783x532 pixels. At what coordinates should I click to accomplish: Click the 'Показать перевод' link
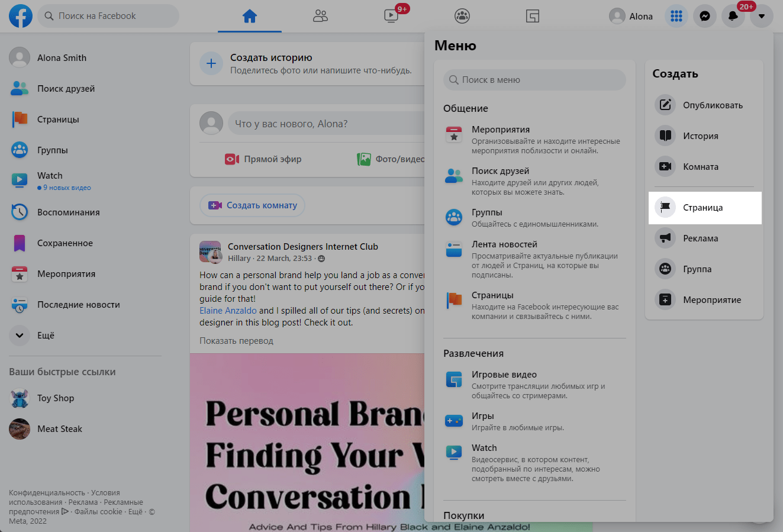236,341
